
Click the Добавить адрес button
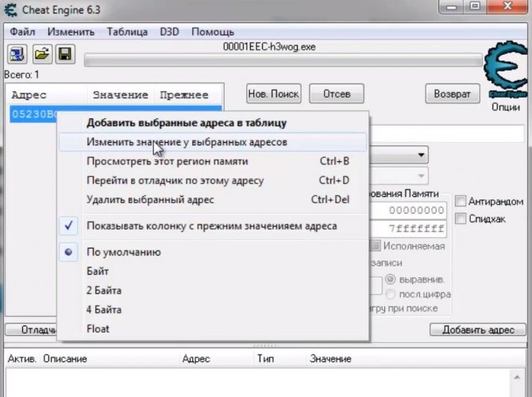pos(478,330)
